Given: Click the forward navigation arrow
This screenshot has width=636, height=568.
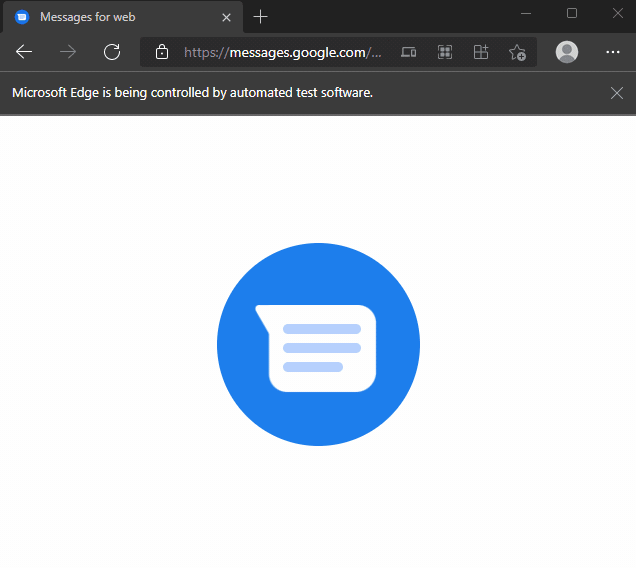Looking at the screenshot, I should click(x=68, y=52).
